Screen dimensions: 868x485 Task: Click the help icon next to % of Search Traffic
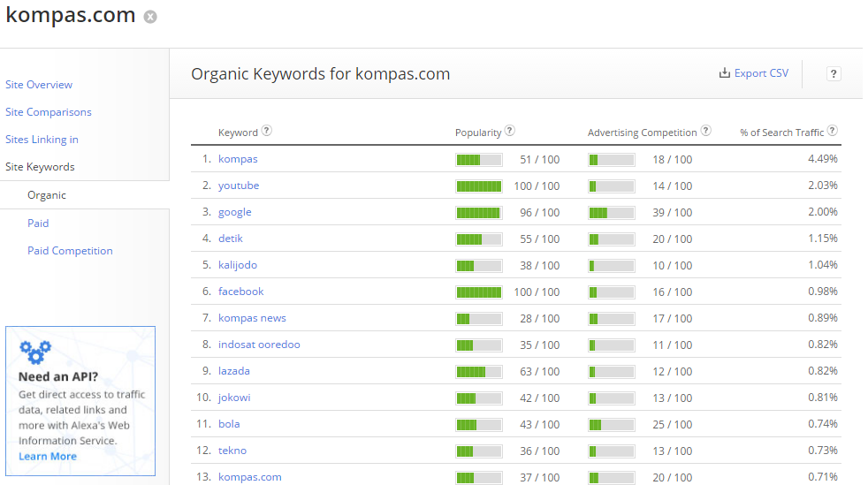point(832,131)
